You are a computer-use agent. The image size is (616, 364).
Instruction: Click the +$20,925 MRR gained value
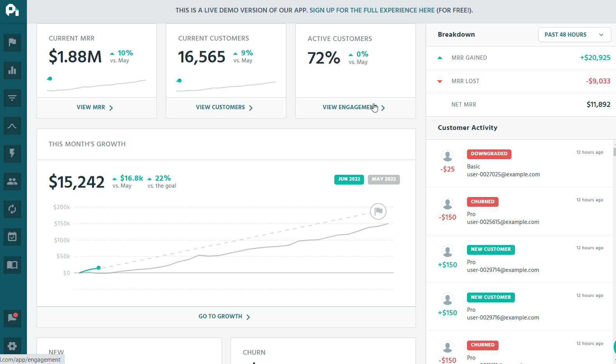595,58
